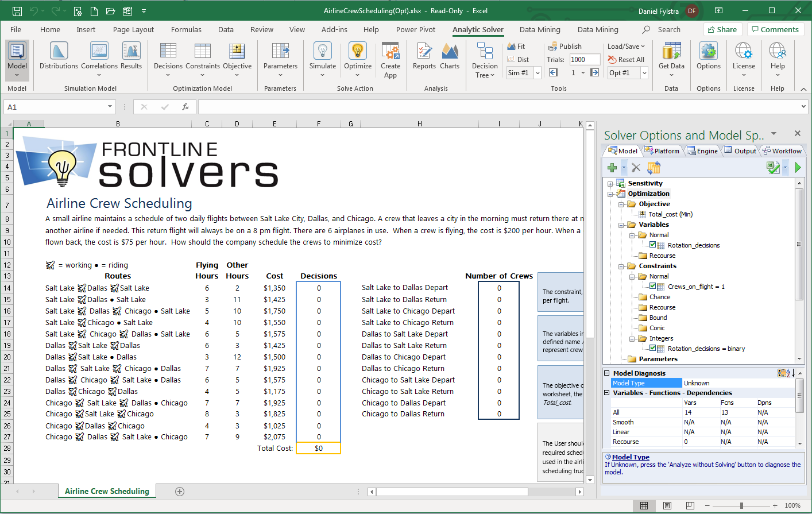Image resolution: width=812 pixels, height=514 pixels.
Task: Click the green Solve play arrow in the task pane
Action: [798, 168]
